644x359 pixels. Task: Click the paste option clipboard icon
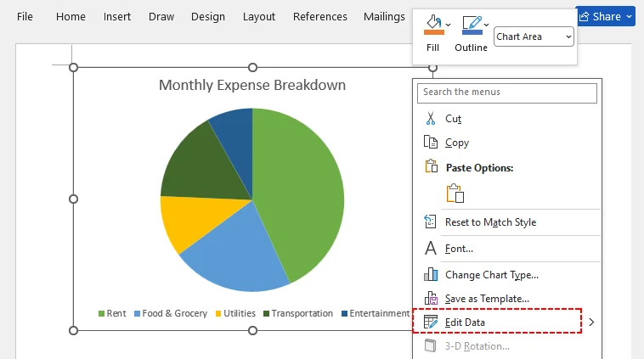tap(455, 193)
